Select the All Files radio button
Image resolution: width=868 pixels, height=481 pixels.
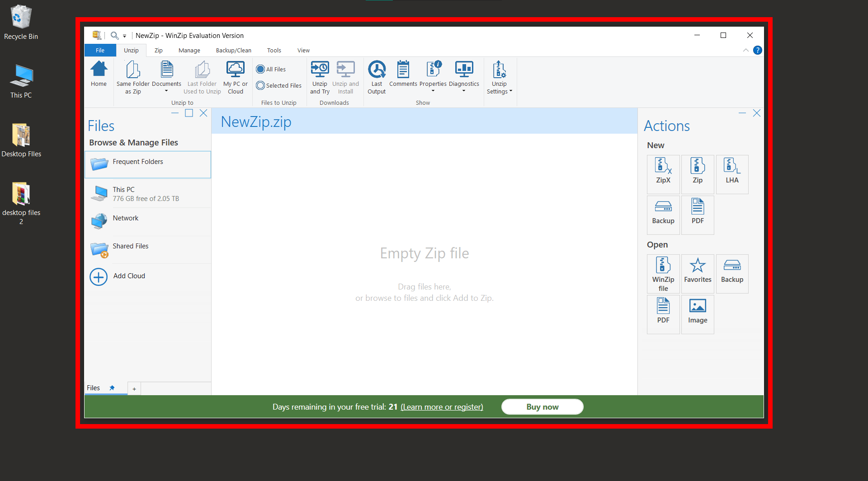click(x=260, y=69)
